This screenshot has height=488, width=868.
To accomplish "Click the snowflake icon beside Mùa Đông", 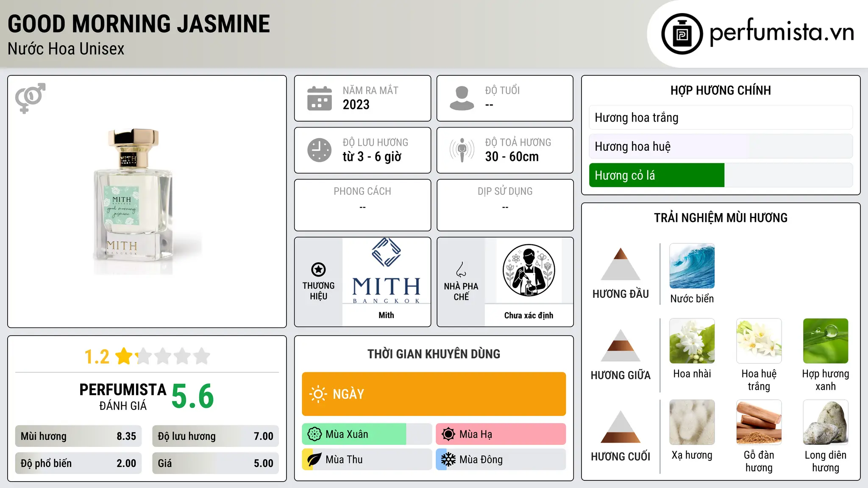I will [448, 460].
